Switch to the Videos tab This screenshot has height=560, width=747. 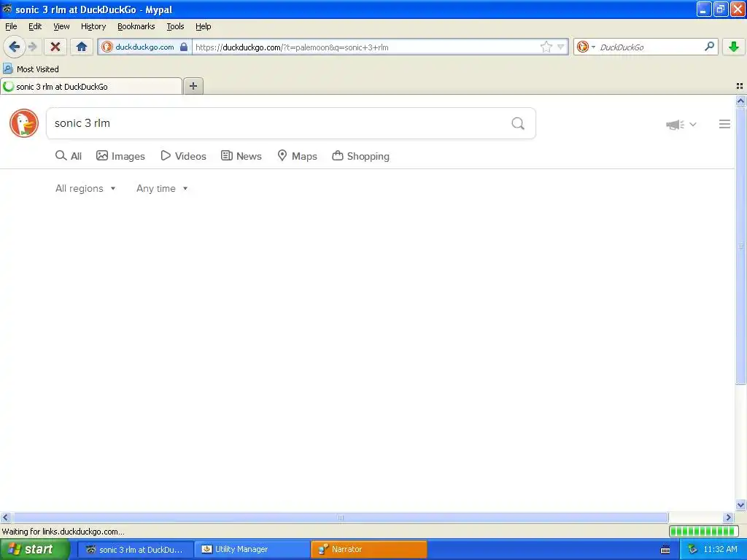pyautogui.click(x=183, y=156)
